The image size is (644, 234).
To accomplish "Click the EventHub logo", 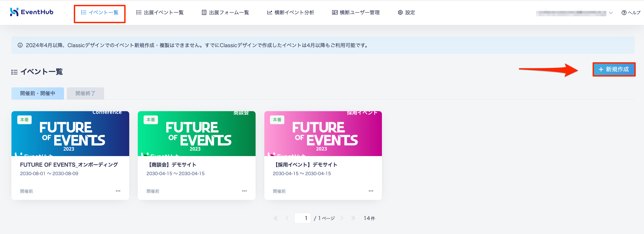I will click(x=31, y=12).
